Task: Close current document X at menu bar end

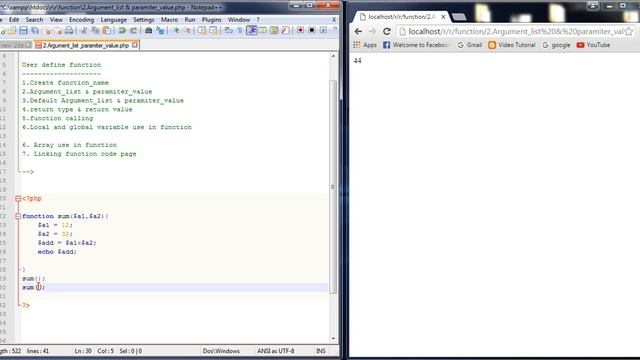Action: pyautogui.click(x=334, y=19)
